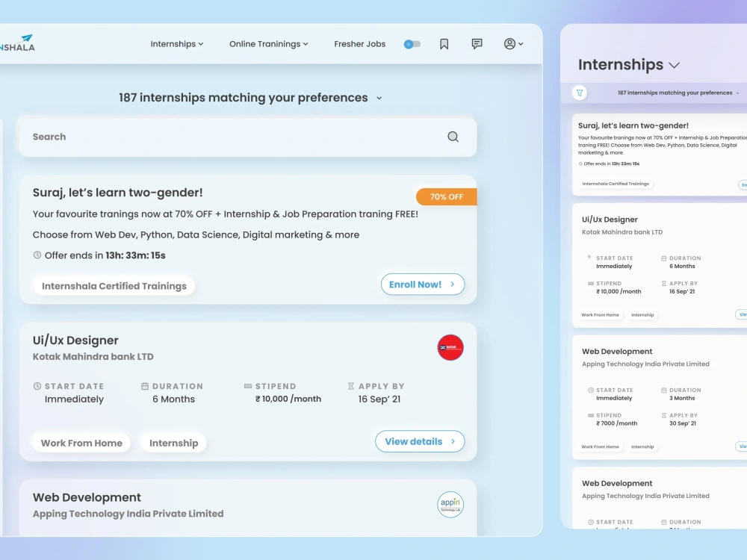747x560 pixels.
Task: Toggle the theme switch in the header
Action: (412, 44)
